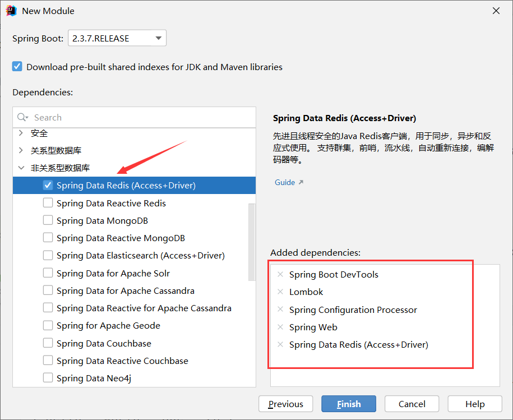
Task: Focus the dependencies Search field
Action: (134, 117)
